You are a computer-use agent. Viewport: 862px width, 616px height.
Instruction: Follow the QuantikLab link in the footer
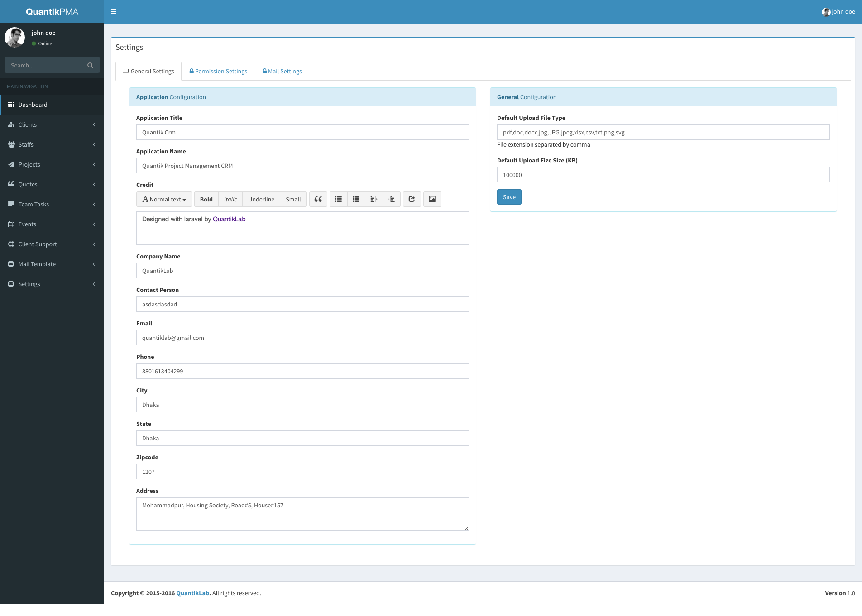193,593
